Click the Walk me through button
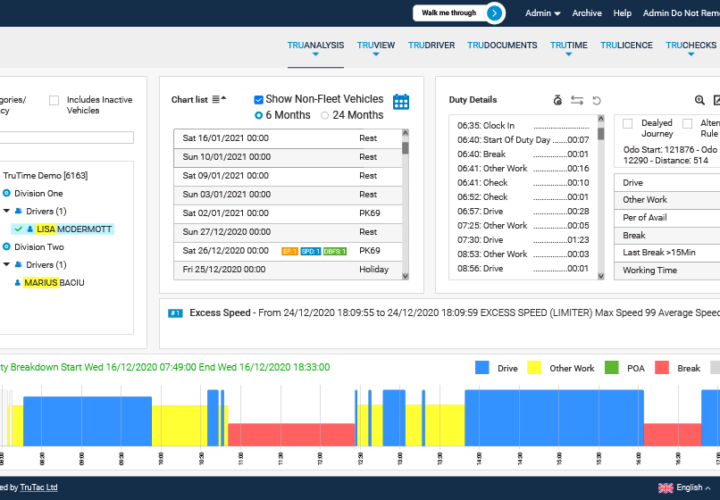720x500 pixels. coord(459,13)
